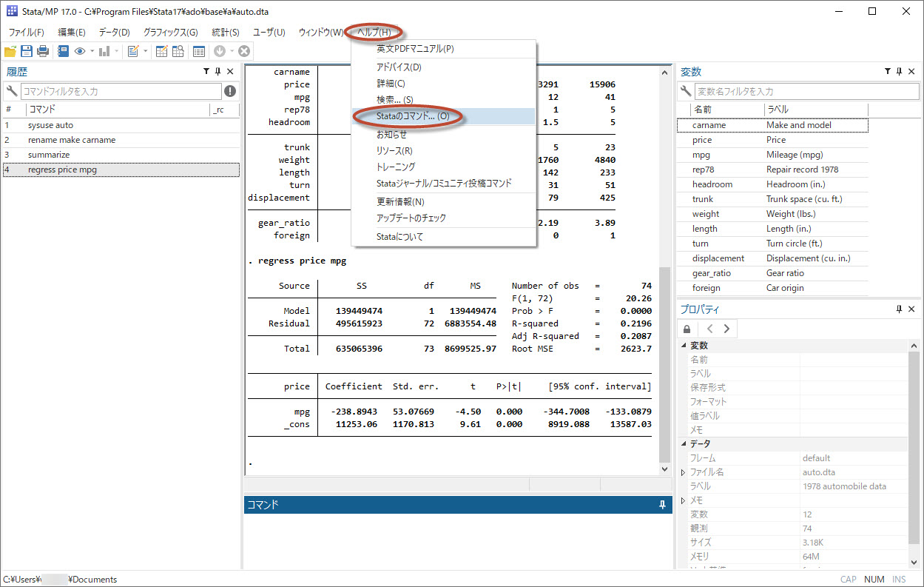Viewport: 924px width, 587px height.
Task: Choose 検索...(S) from the Help menu
Action: [x=444, y=100]
